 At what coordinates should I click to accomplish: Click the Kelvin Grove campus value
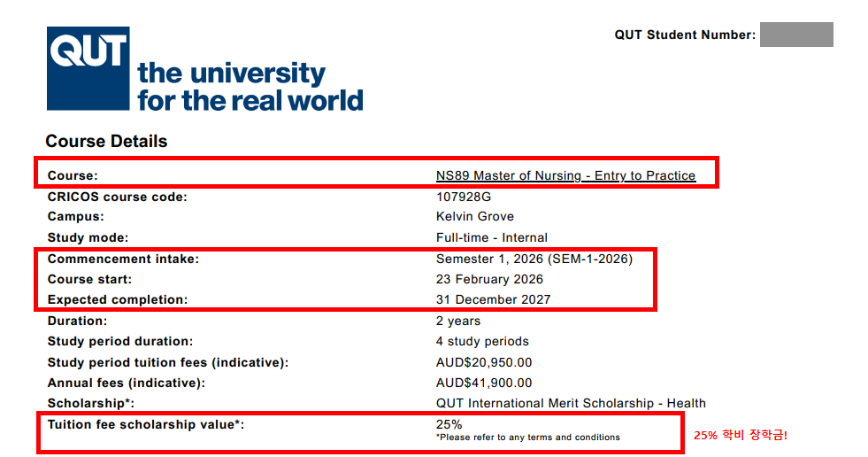click(x=474, y=217)
